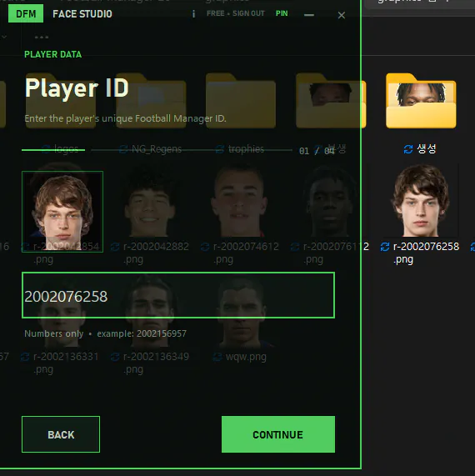
Task: Minimize the Face Studio window
Action: pos(309,15)
